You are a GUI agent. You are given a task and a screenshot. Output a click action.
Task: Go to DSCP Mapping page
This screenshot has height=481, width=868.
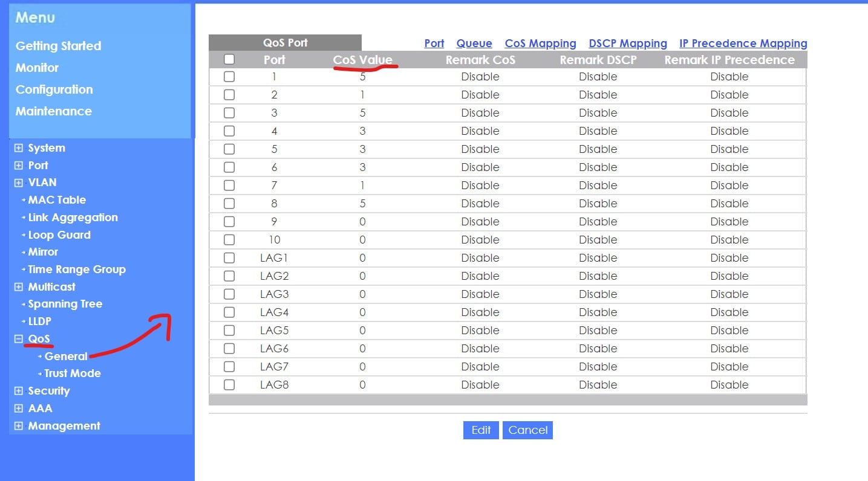tap(628, 44)
